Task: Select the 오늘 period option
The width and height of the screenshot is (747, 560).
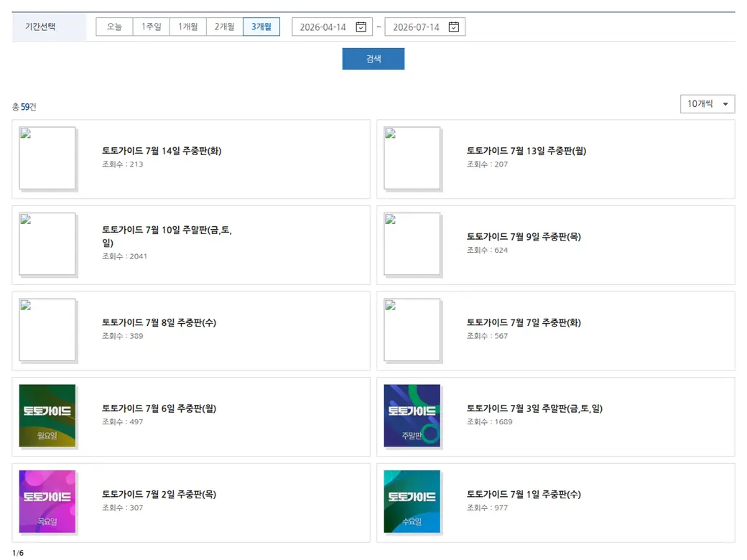Action: click(x=114, y=27)
